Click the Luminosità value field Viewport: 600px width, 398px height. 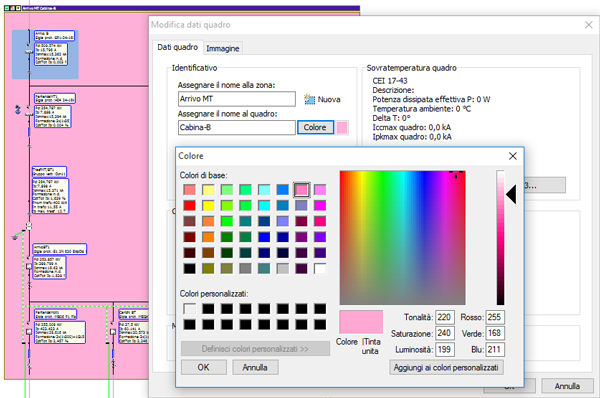(445, 349)
